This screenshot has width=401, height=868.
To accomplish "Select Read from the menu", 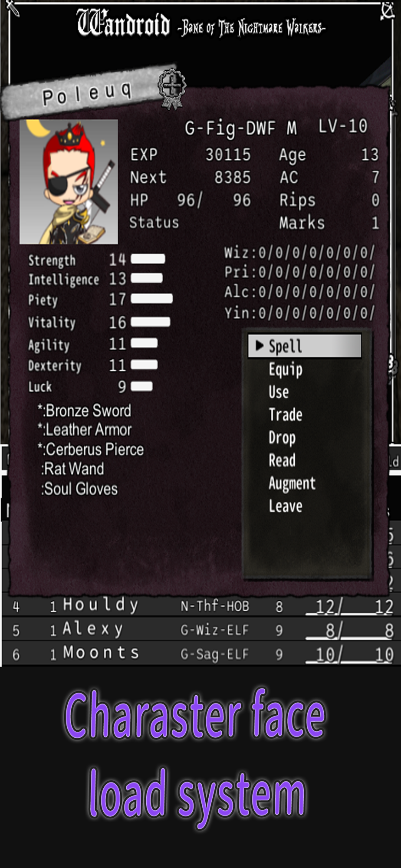I will tap(282, 460).
